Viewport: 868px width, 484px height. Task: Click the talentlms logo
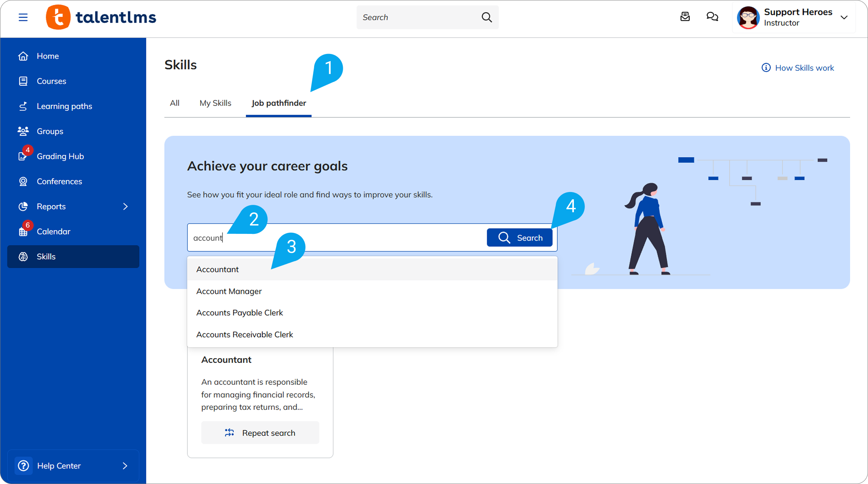click(101, 17)
